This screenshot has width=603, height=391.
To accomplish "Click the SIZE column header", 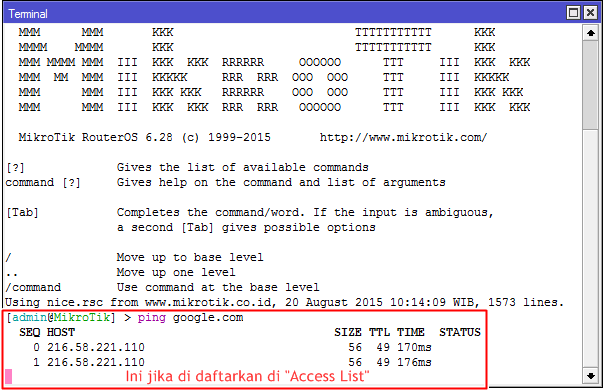I will [348, 332].
